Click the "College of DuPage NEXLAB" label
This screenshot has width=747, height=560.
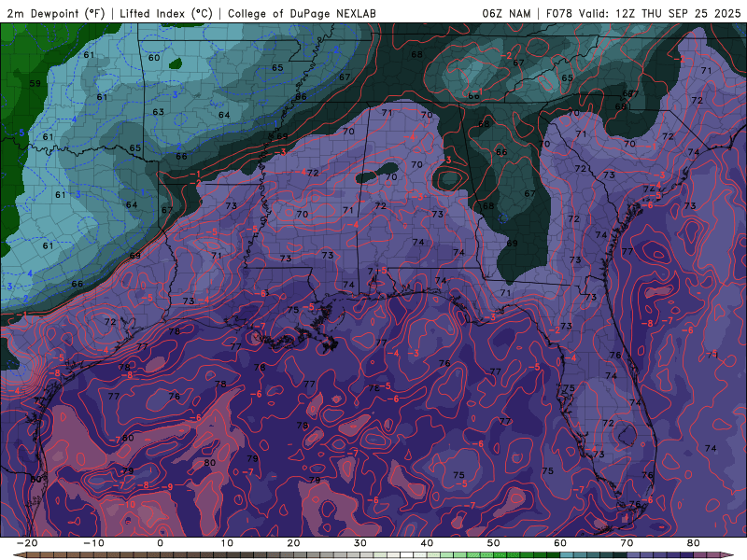tap(302, 13)
